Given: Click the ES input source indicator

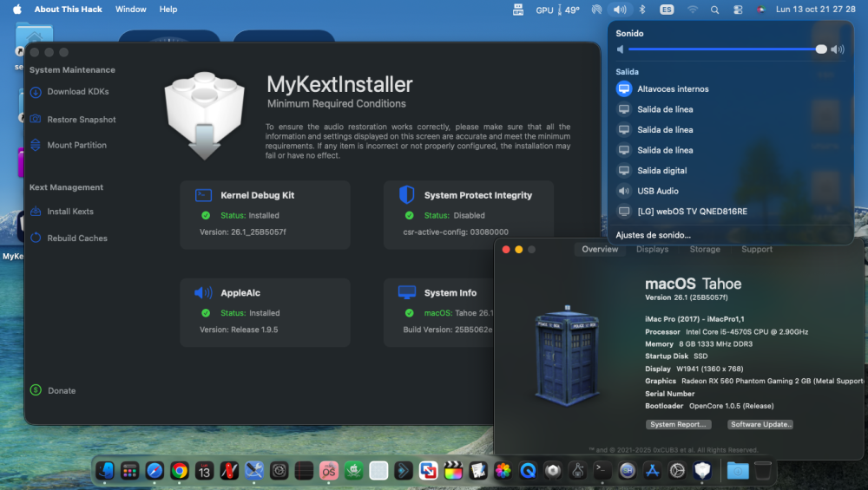Looking at the screenshot, I should [x=667, y=10].
